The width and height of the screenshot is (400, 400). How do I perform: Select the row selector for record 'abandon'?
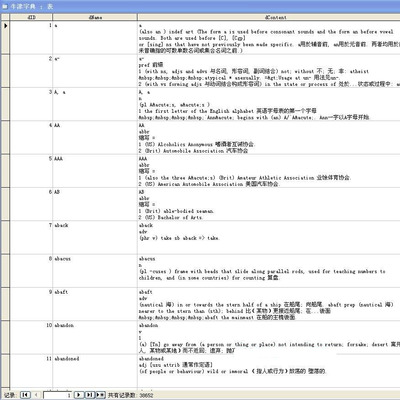(x=5, y=338)
